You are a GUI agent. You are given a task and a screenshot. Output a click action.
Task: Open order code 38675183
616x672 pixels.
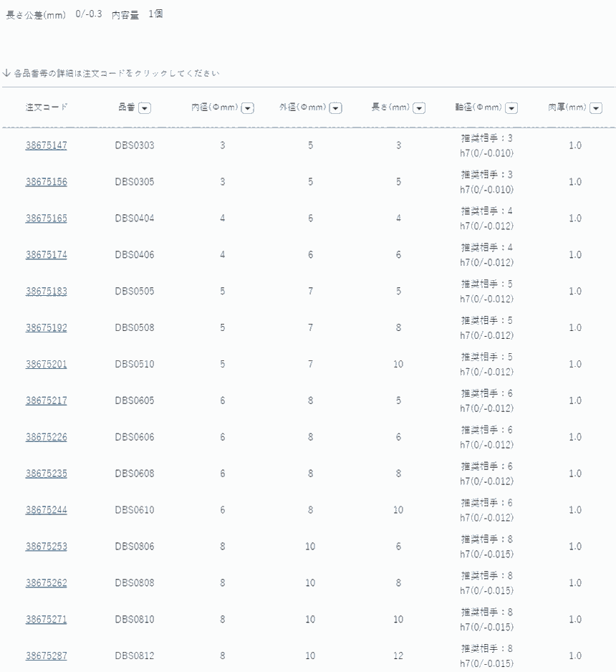[47, 292]
